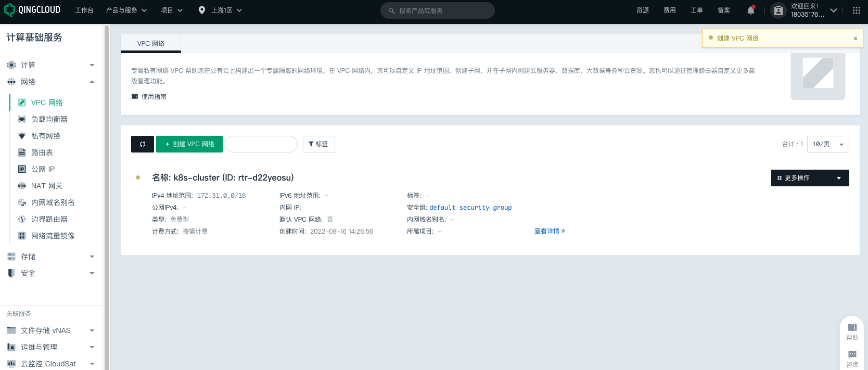The height and width of the screenshot is (370, 868).
Task: Select 负载均衡器 in sidebar
Action: [49, 119]
